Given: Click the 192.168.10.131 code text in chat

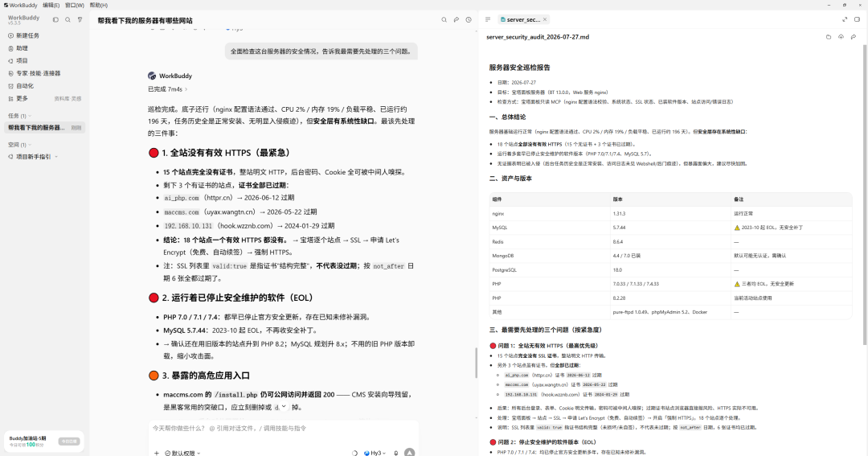Looking at the screenshot, I should click(188, 226).
